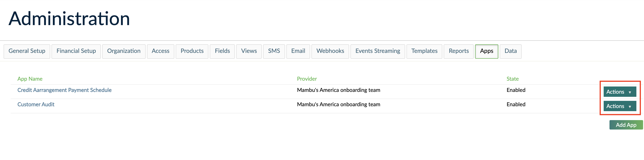Sort apps by the App Name column
This screenshot has width=644, height=160.
click(x=30, y=78)
